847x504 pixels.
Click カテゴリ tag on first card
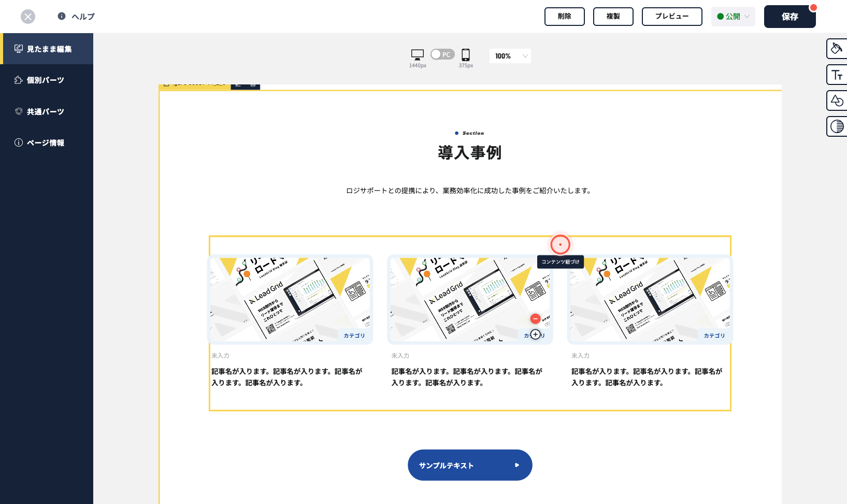354,336
